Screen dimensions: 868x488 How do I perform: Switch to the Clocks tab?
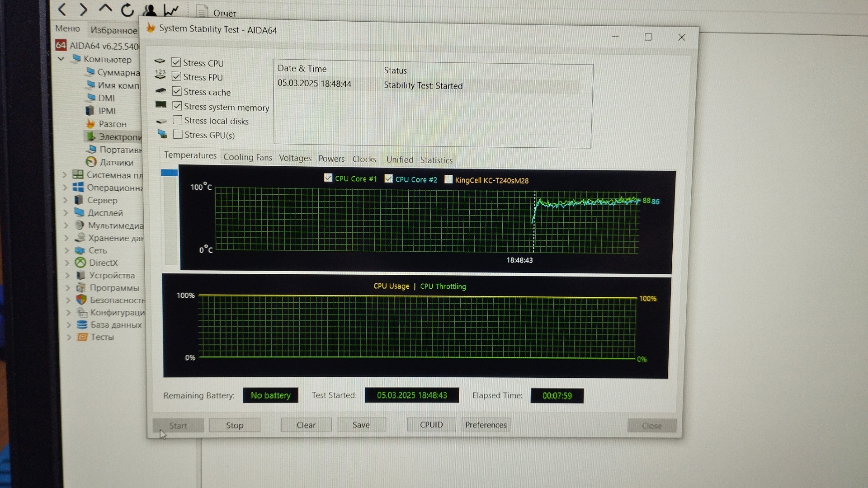[364, 159]
